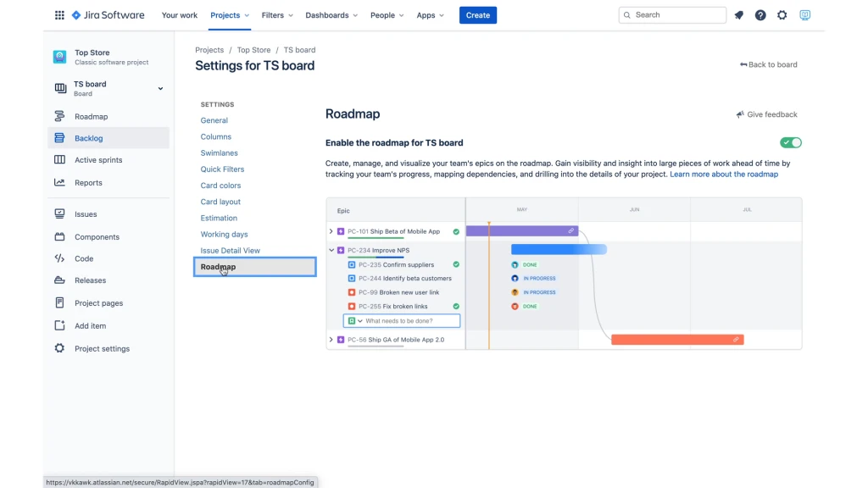Expand the PC-56 epic row chevron

pos(331,340)
